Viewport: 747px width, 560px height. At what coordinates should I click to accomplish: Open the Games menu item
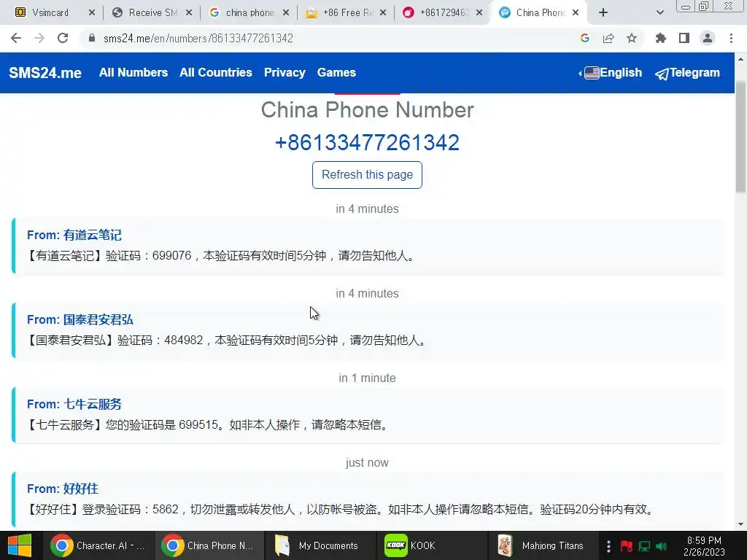(336, 72)
